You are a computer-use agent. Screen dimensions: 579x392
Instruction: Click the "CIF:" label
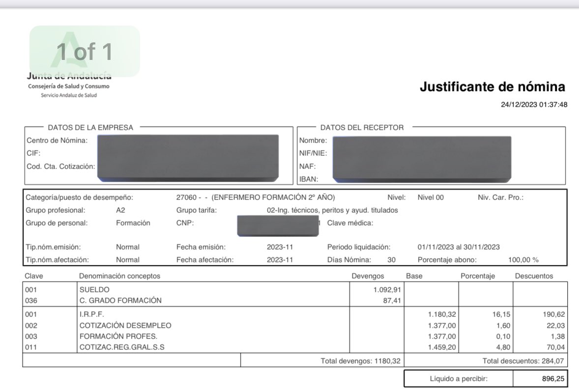click(33, 153)
